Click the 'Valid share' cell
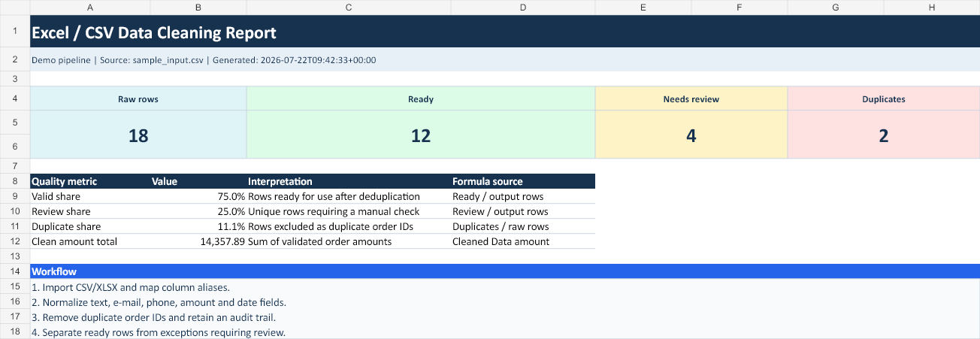This screenshot has width=980, height=339. coord(90,196)
